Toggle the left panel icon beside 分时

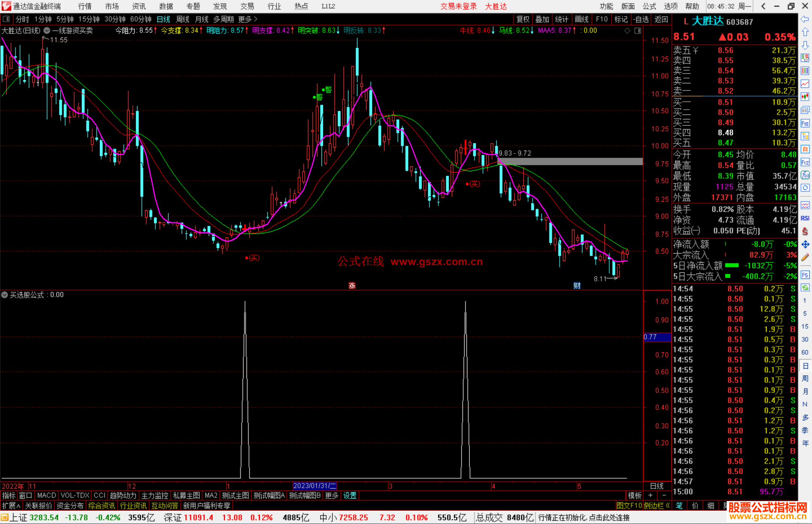[6, 19]
